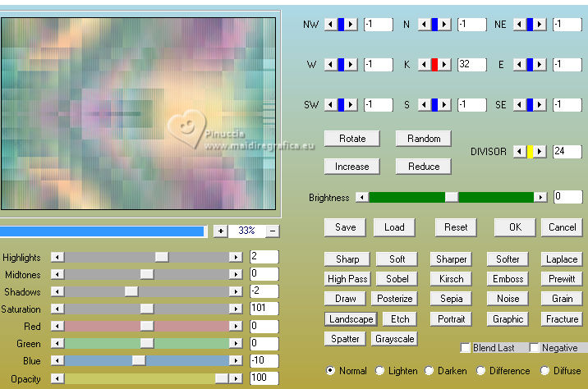Click the Reduce button
Viewport: 588px width, 389px height.
click(424, 167)
